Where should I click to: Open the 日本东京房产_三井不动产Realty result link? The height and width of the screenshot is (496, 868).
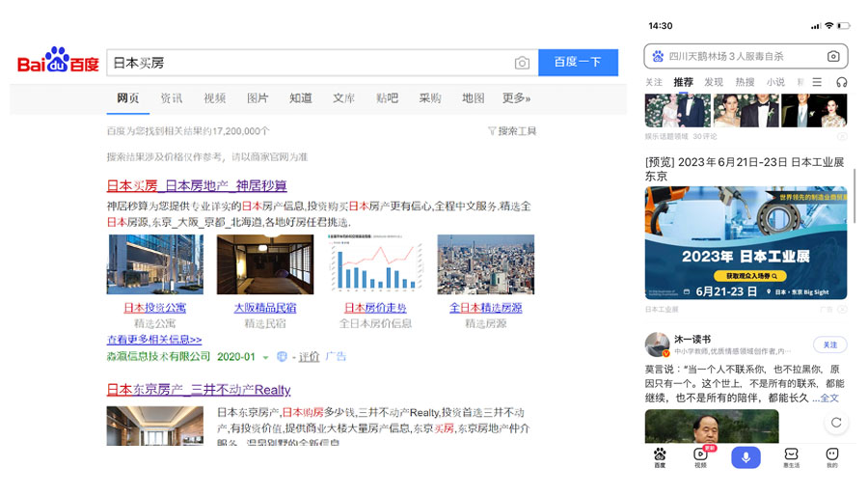pyautogui.click(x=198, y=390)
